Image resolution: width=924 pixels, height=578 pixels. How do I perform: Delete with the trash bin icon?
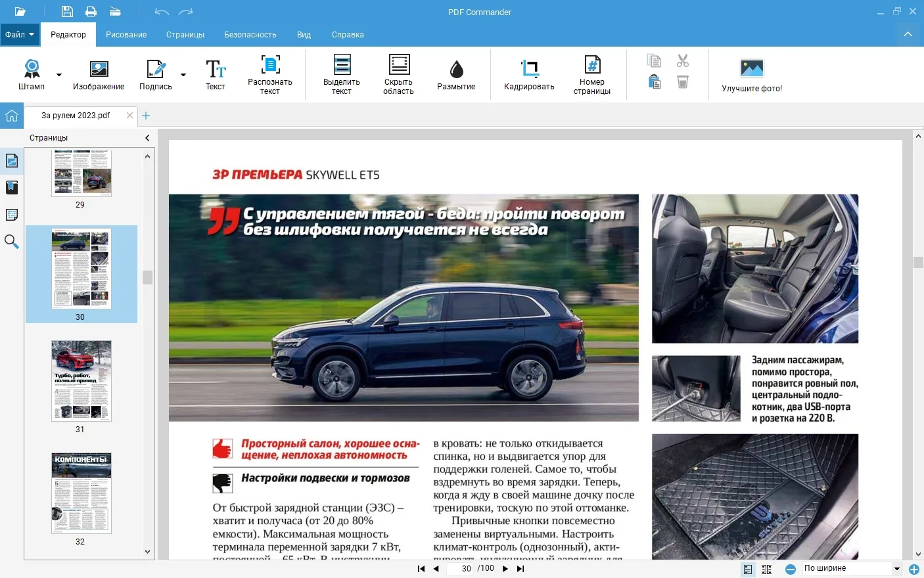(x=683, y=81)
